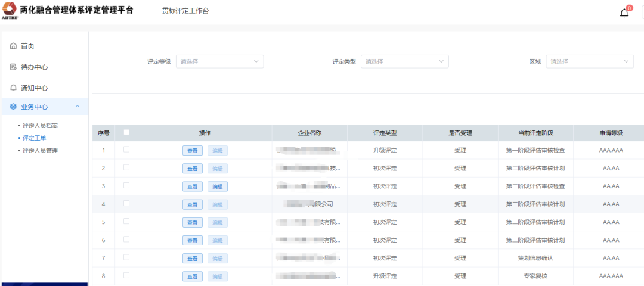Click the 操作 column header
Image resolution: width=644 pixels, height=286 pixels.
coord(205,133)
